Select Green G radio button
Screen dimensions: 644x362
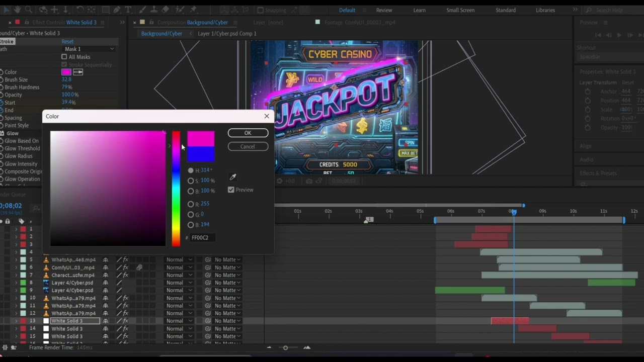(191, 215)
